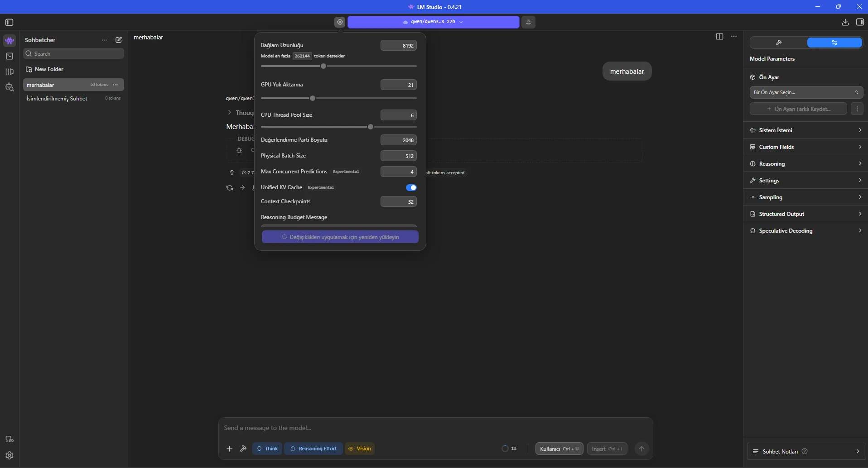Image resolution: width=868 pixels, height=468 pixels.
Task: Open merhabalar chat row options ellipsis
Action: [116, 85]
